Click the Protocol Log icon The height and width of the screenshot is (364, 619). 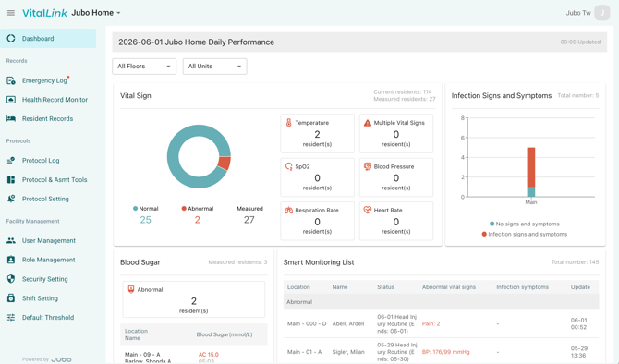[x=11, y=160]
